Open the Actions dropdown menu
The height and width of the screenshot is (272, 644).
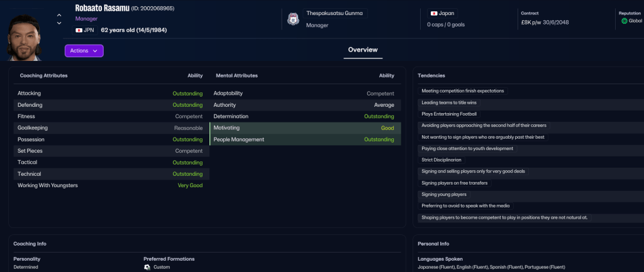tap(84, 51)
